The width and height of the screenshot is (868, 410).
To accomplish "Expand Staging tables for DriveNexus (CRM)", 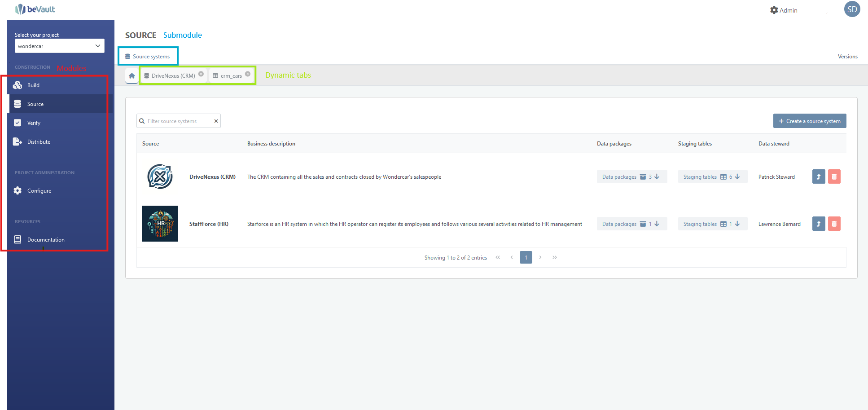I will (712, 177).
